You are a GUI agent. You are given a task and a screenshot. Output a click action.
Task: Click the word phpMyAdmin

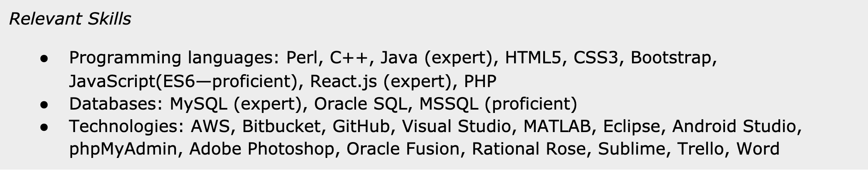pyautogui.click(x=123, y=149)
